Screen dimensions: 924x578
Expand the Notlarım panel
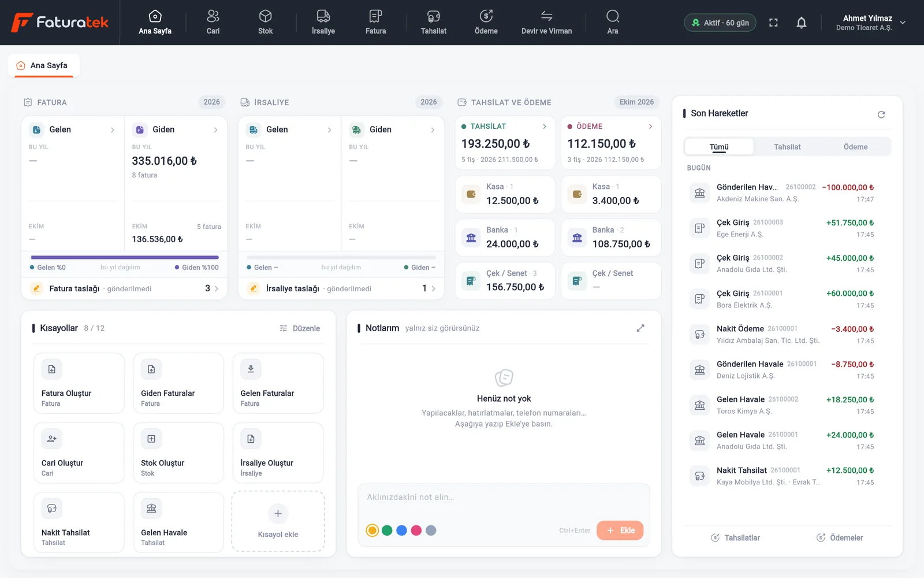pos(640,328)
